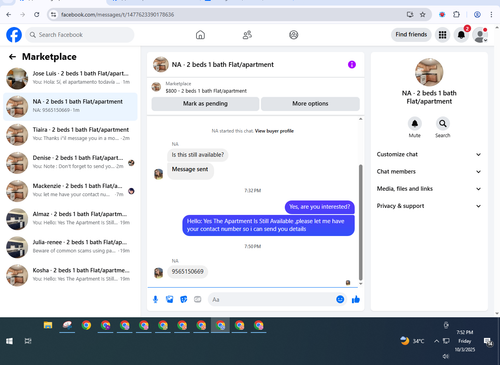The image size is (500, 365).
Task: Click the 'Yes, are you interested?' message
Action: [x=320, y=207]
